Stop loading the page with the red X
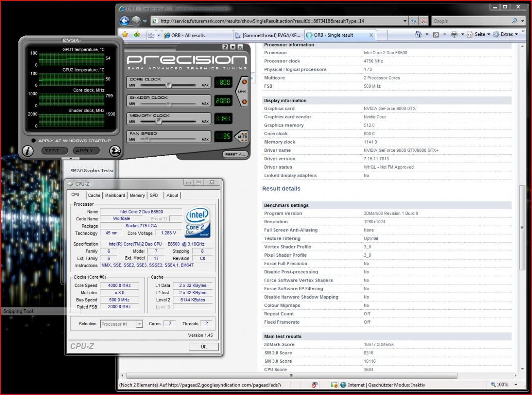 coord(424,21)
